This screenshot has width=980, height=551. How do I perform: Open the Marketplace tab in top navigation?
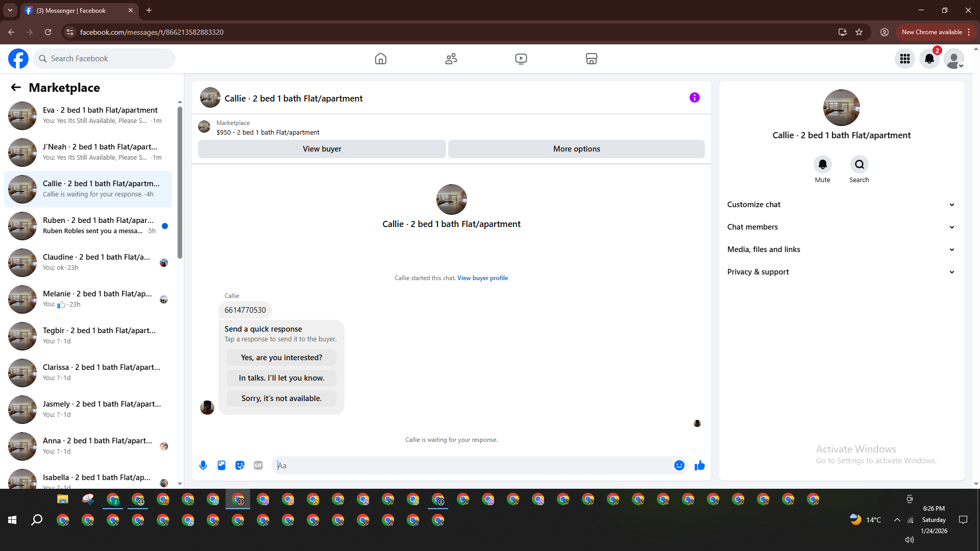(592, 59)
